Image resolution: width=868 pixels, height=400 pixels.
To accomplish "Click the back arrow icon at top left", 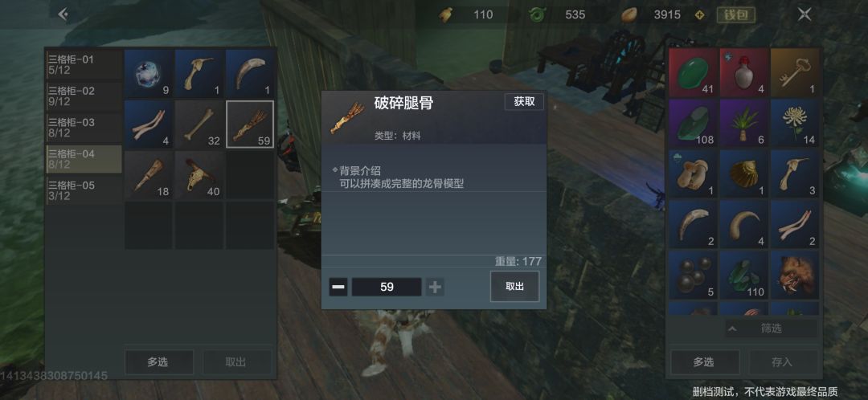I will [x=63, y=14].
